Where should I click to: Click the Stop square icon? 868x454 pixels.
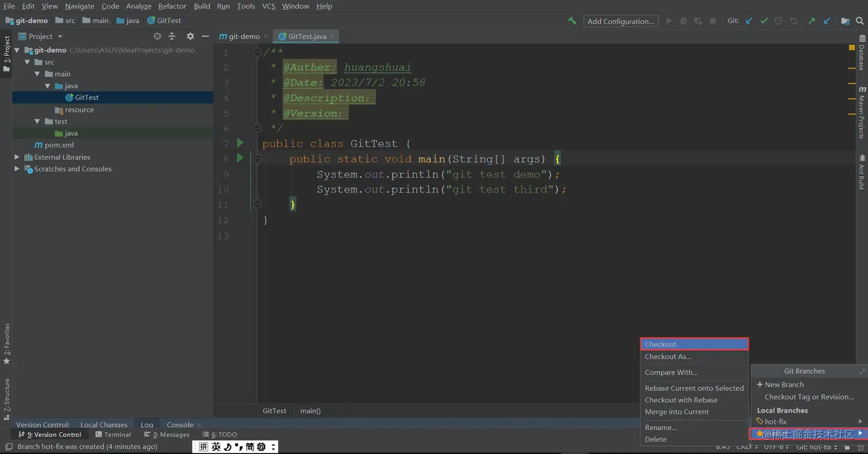click(713, 21)
